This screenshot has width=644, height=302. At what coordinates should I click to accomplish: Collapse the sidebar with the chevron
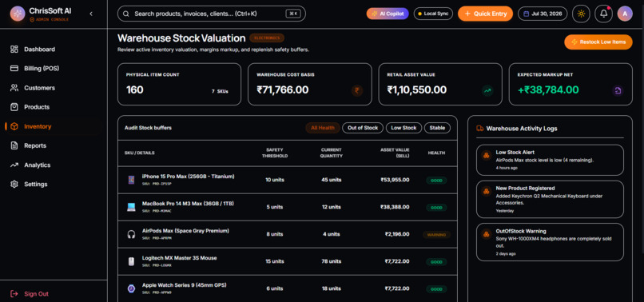(91, 14)
